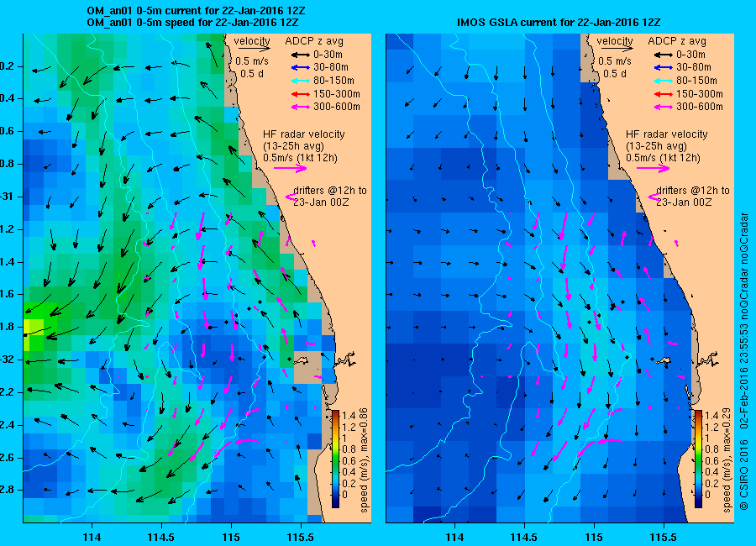Click the black 0-30m arrow in left legend
The image size is (756, 546).
(x=301, y=55)
